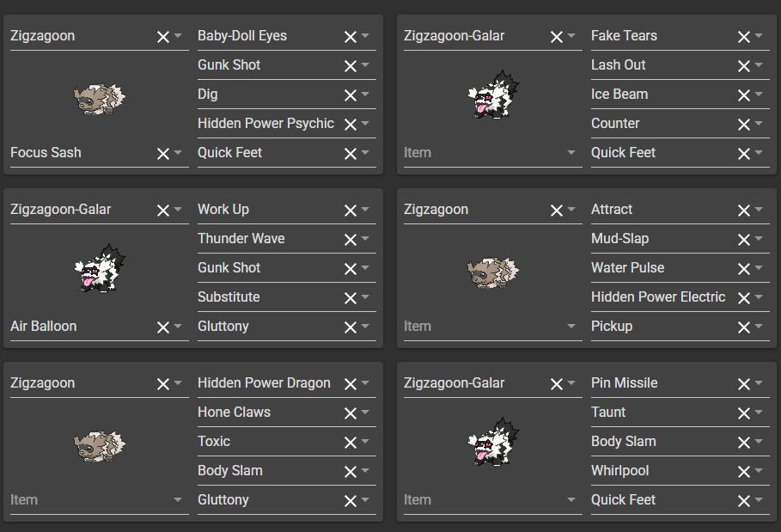Click the Galarian Zigzagoon sprite beside Fake Tears
This screenshot has width=781, height=532.
[x=493, y=95]
